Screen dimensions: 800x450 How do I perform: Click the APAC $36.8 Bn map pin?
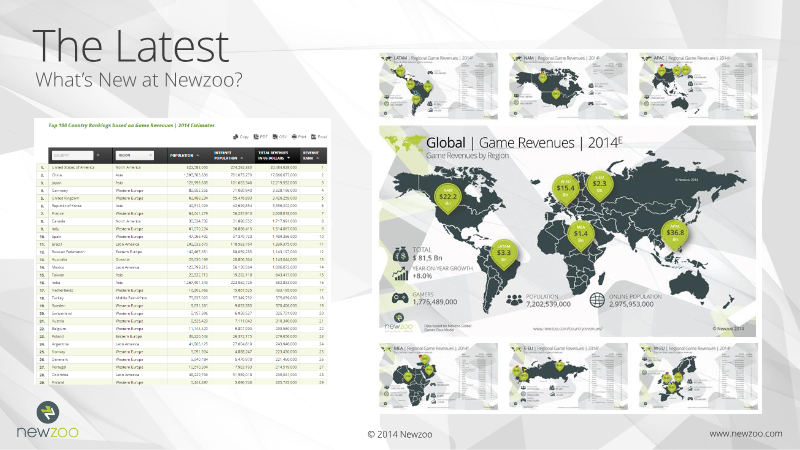[x=675, y=234]
